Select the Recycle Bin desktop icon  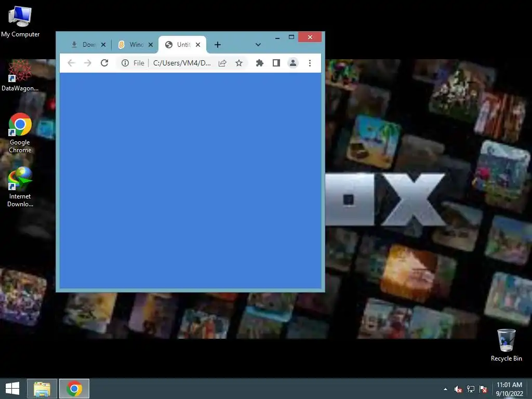[506, 345]
